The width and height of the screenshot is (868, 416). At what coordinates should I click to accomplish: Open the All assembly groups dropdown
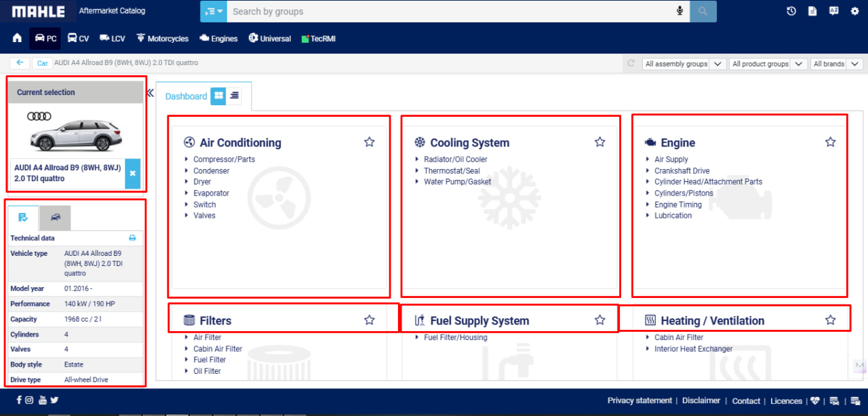coord(684,64)
